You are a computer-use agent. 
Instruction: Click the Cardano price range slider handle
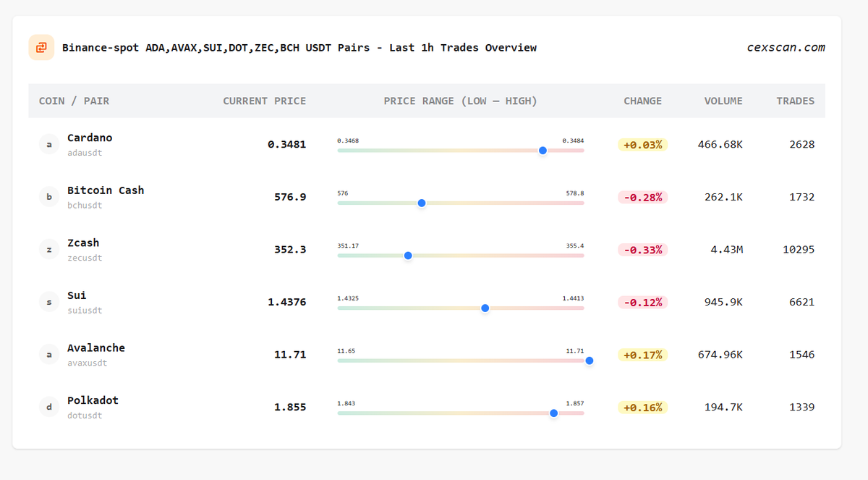click(x=542, y=151)
